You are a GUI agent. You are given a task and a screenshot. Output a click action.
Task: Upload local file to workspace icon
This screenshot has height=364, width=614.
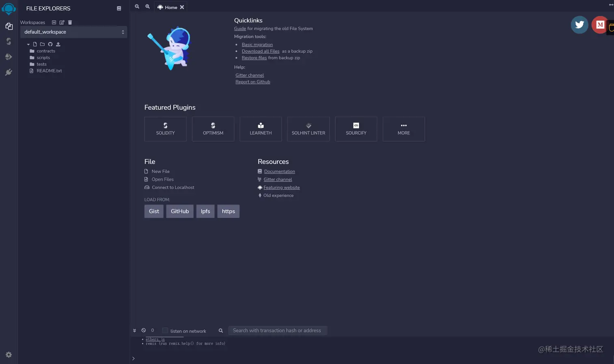point(58,44)
